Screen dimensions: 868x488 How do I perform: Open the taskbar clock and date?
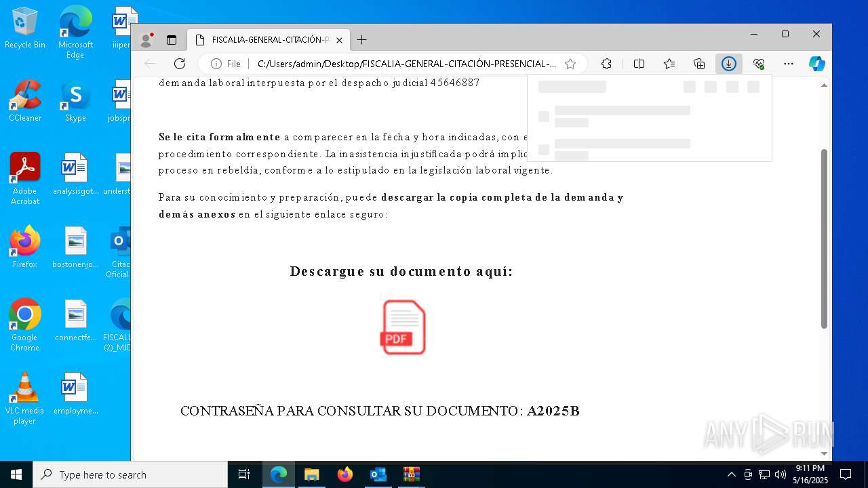tap(810, 474)
